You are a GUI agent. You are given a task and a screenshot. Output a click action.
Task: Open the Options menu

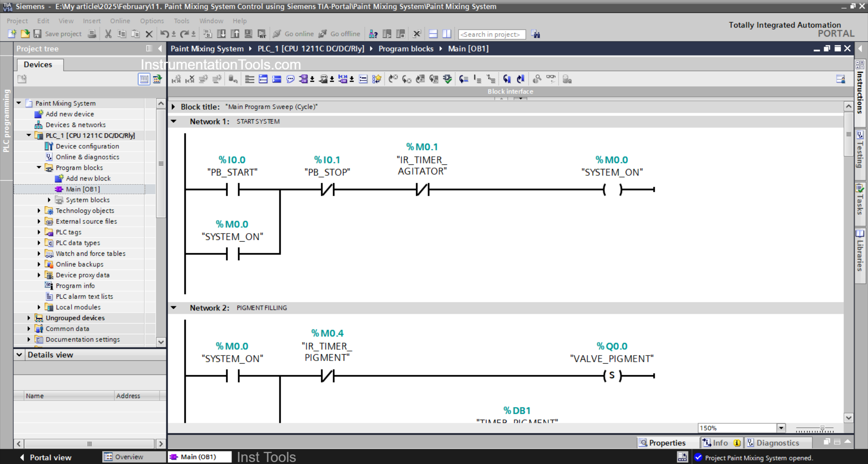click(x=152, y=21)
